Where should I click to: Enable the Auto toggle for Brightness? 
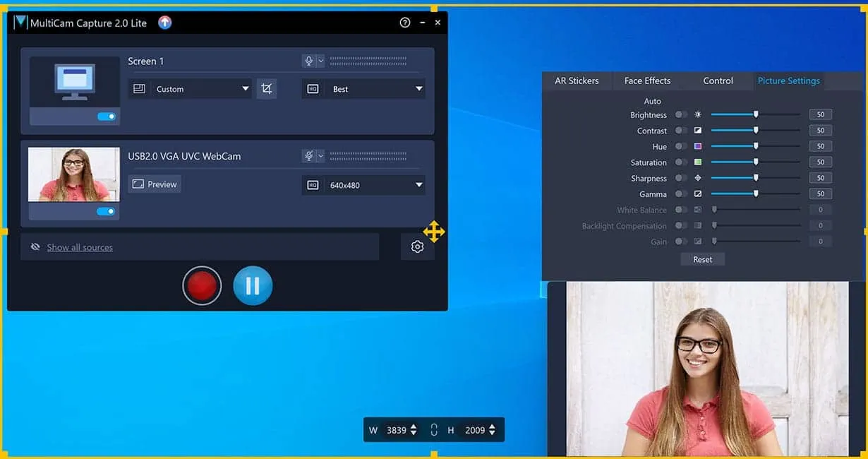680,114
